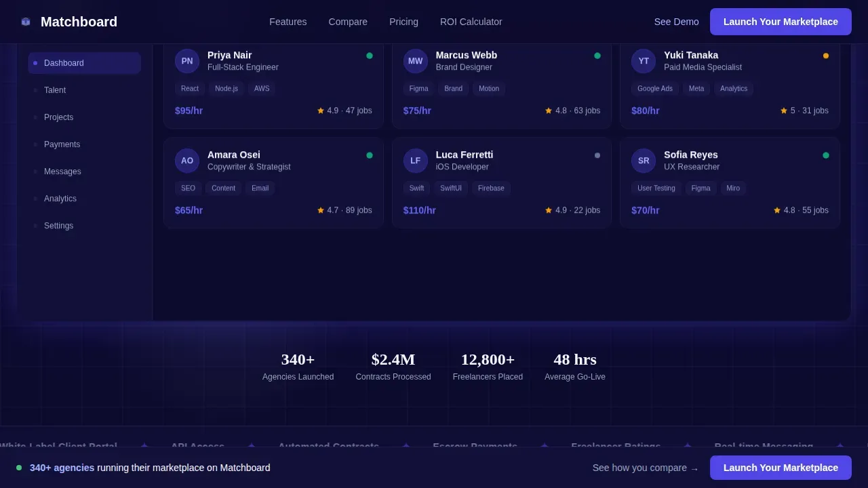This screenshot has height=488, width=868.
Task: Open the ROI Calculator link
Action: 471,22
